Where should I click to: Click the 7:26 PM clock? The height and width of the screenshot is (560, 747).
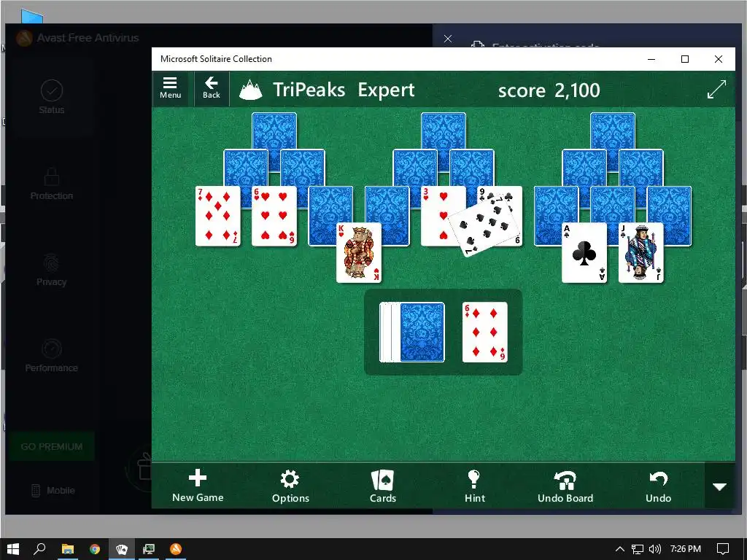click(x=686, y=549)
